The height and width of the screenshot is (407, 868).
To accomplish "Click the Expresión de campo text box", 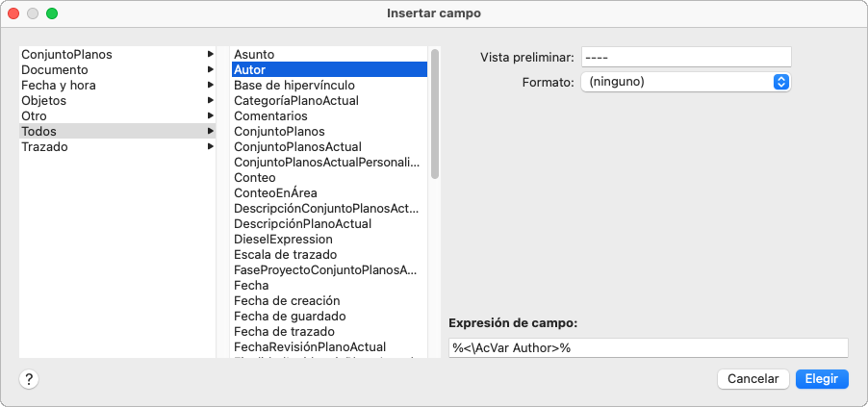I will point(648,347).
